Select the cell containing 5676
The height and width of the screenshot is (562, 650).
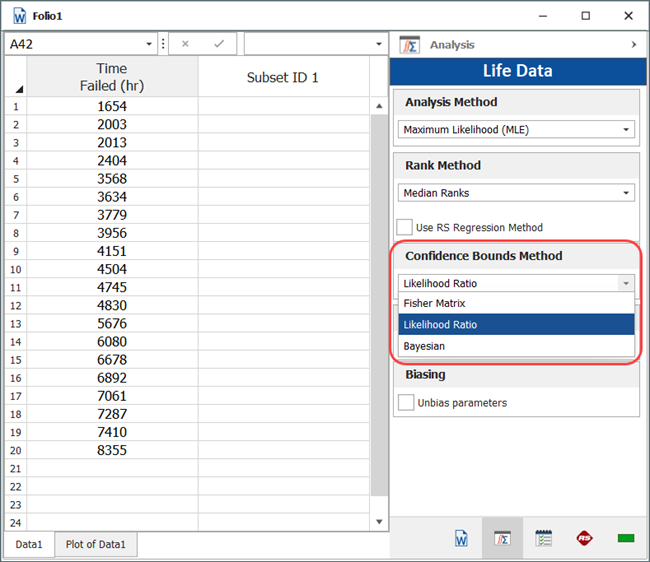(112, 324)
